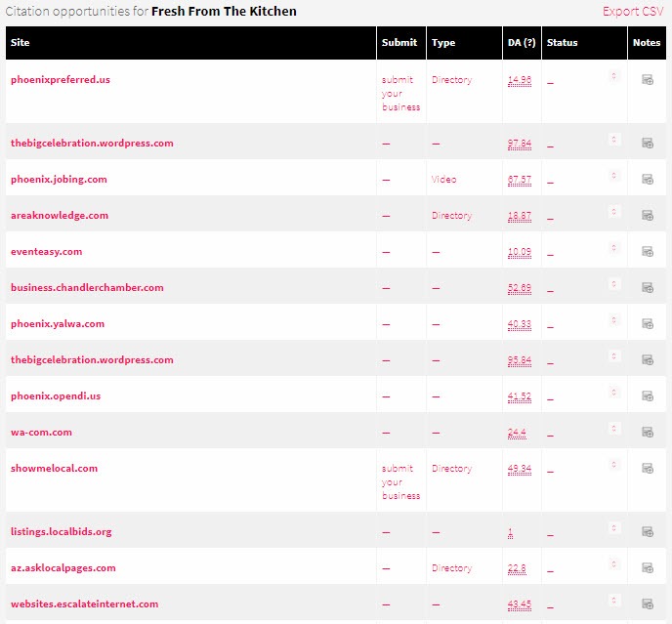Image resolution: width=672 pixels, height=624 pixels.
Task: Add a note for the DA 95.84 wordpress row
Action: [648, 360]
